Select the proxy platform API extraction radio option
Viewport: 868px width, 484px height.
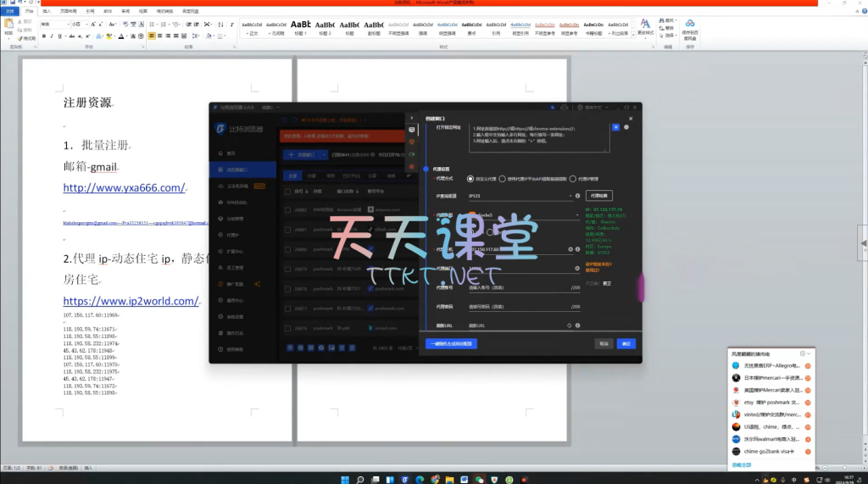coord(502,179)
